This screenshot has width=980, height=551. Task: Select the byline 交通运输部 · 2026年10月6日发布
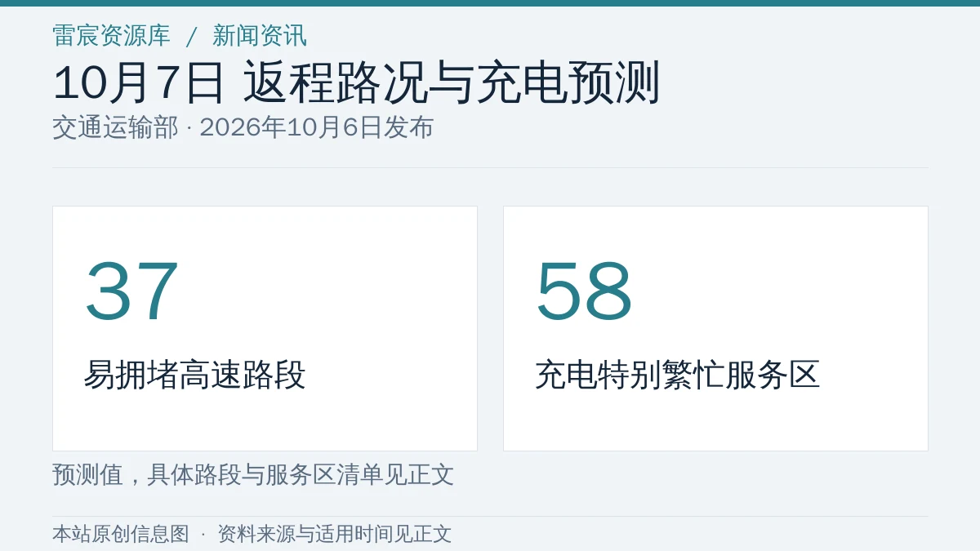tap(243, 127)
